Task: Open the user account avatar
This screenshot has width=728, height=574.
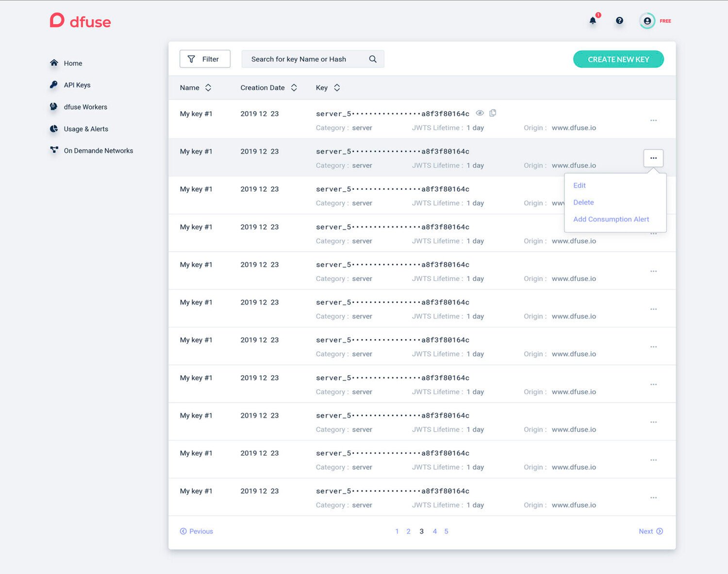Action: pyautogui.click(x=647, y=21)
